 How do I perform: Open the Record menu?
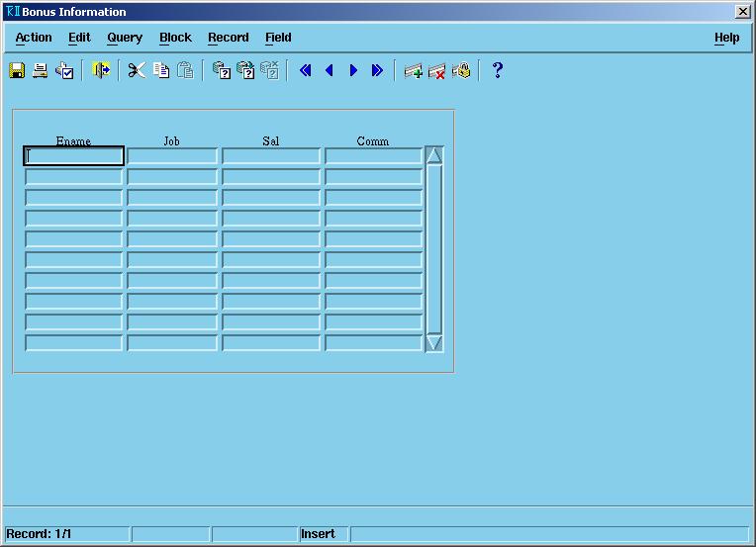(228, 38)
